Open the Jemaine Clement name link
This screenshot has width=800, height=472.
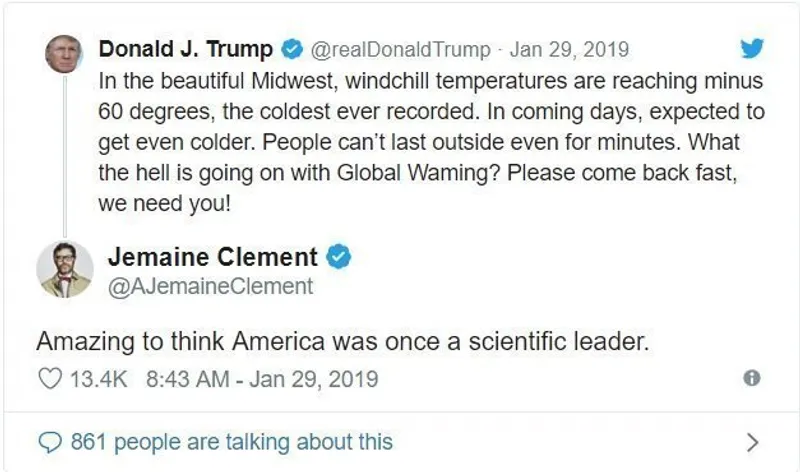(213, 257)
